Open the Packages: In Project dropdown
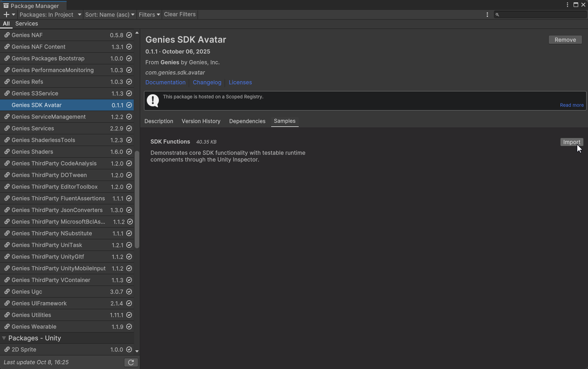 tap(50, 14)
